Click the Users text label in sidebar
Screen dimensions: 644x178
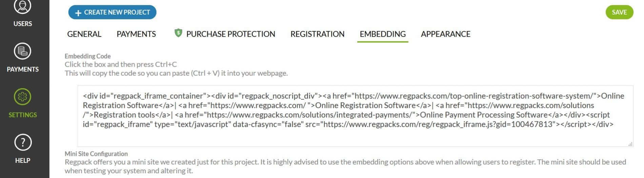[x=23, y=24]
